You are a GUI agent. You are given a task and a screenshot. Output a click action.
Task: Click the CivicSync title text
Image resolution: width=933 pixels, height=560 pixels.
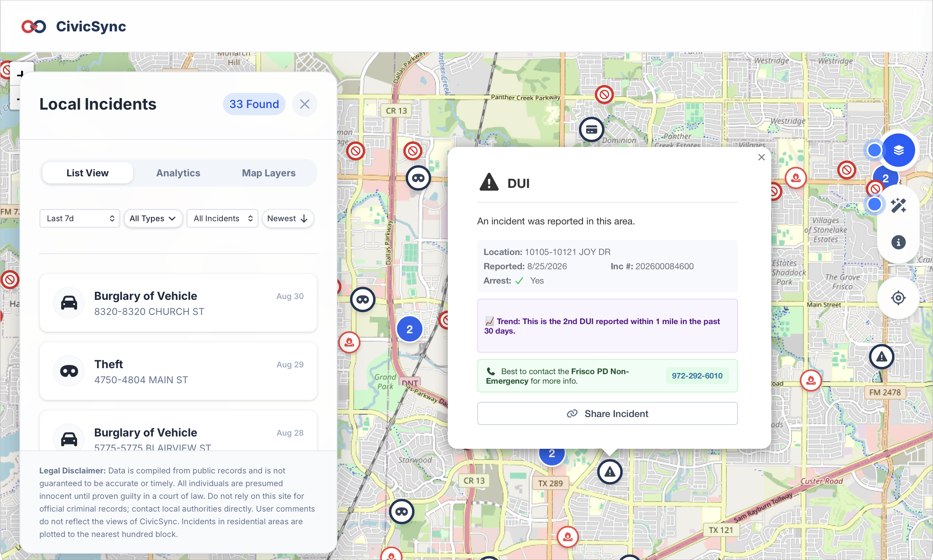91,27
